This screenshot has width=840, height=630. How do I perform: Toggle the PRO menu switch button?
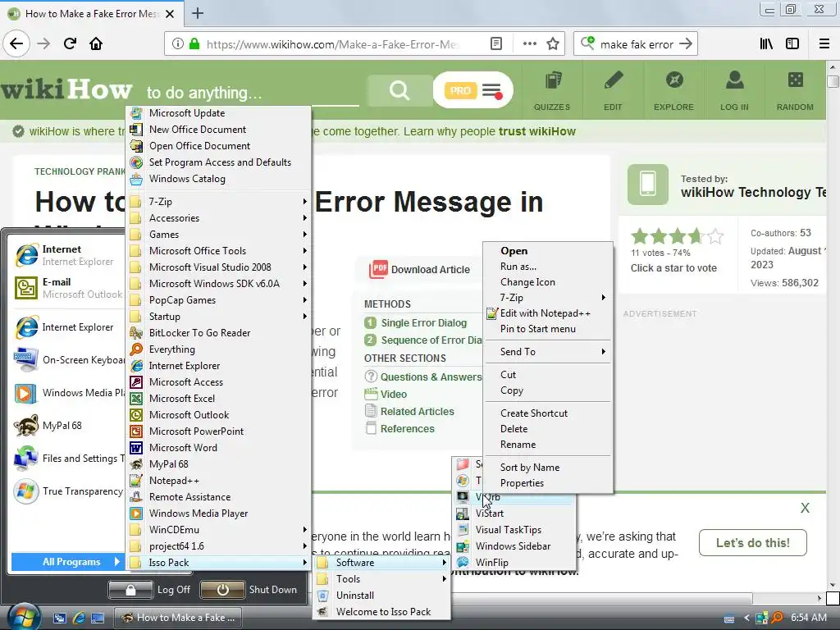[473, 90]
